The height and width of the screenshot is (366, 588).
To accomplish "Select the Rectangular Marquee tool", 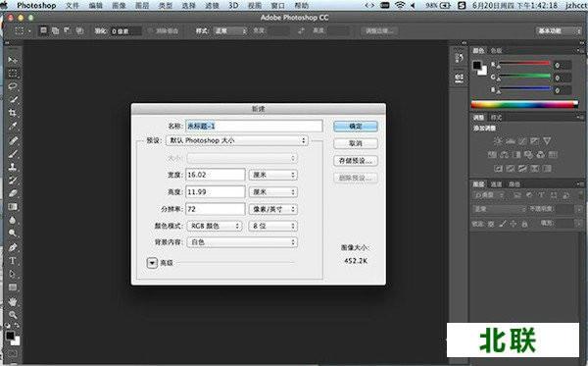I will pyautogui.click(x=13, y=74).
